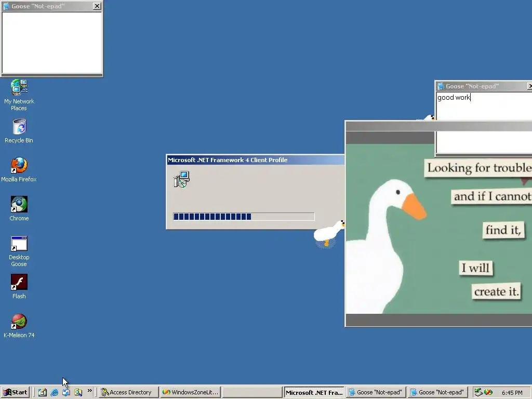Switch to the first Goose "Not-epad" taskbar button
This screenshot has height=399, width=532.
pos(376,392)
